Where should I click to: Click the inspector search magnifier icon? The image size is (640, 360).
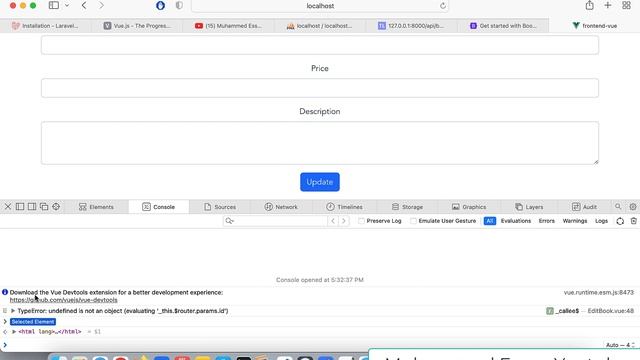click(x=618, y=207)
